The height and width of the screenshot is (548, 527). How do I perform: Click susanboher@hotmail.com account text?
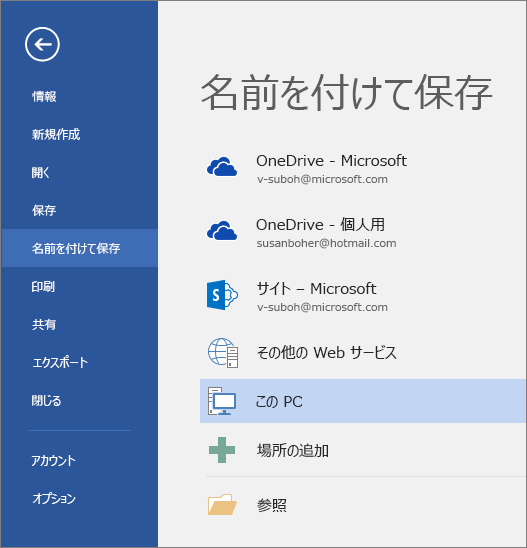point(326,243)
